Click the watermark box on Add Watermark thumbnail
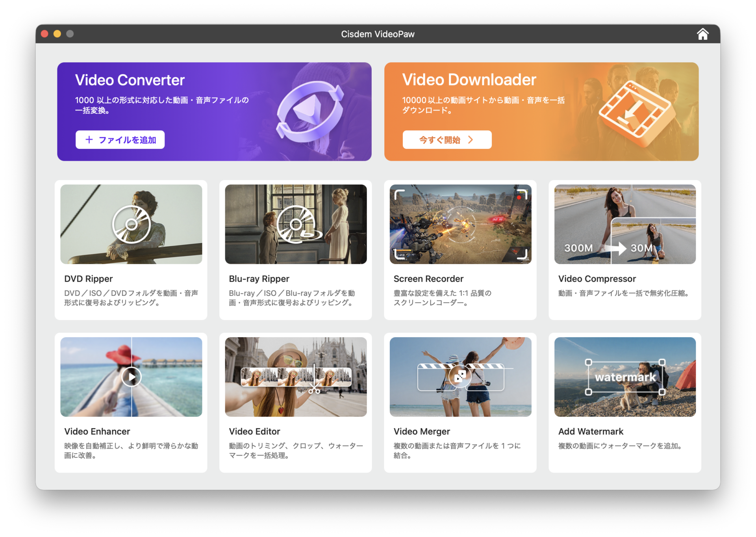The width and height of the screenshot is (756, 537). click(x=625, y=377)
